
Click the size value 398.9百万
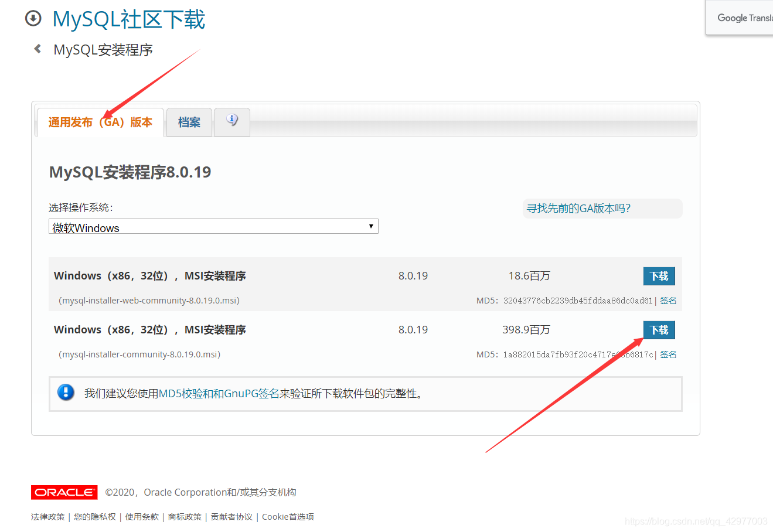(x=526, y=330)
